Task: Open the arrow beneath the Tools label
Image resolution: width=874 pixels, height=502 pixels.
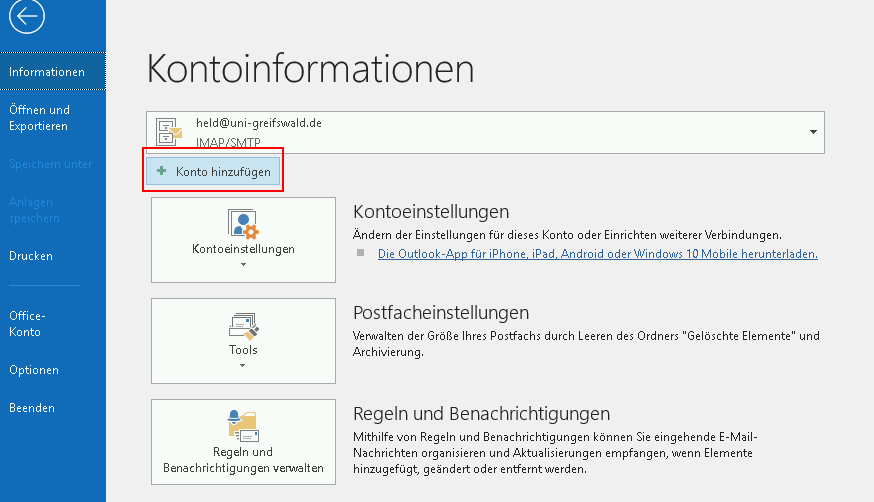Action: click(243, 366)
